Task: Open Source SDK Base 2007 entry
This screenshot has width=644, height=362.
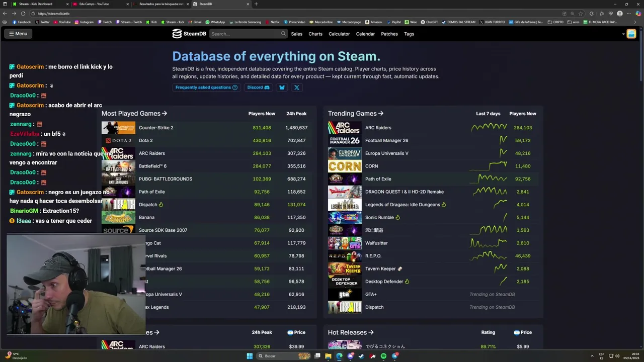Action: (163, 230)
